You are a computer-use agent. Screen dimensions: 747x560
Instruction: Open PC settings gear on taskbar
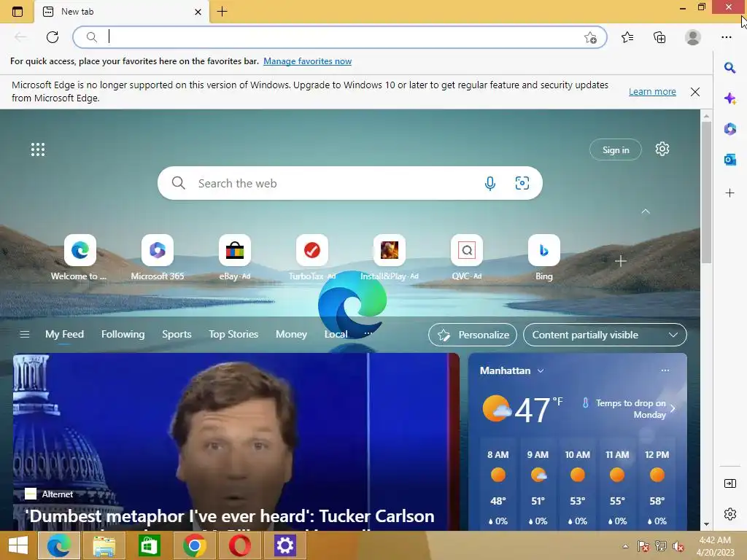pyautogui.click(x=285, y=545)
